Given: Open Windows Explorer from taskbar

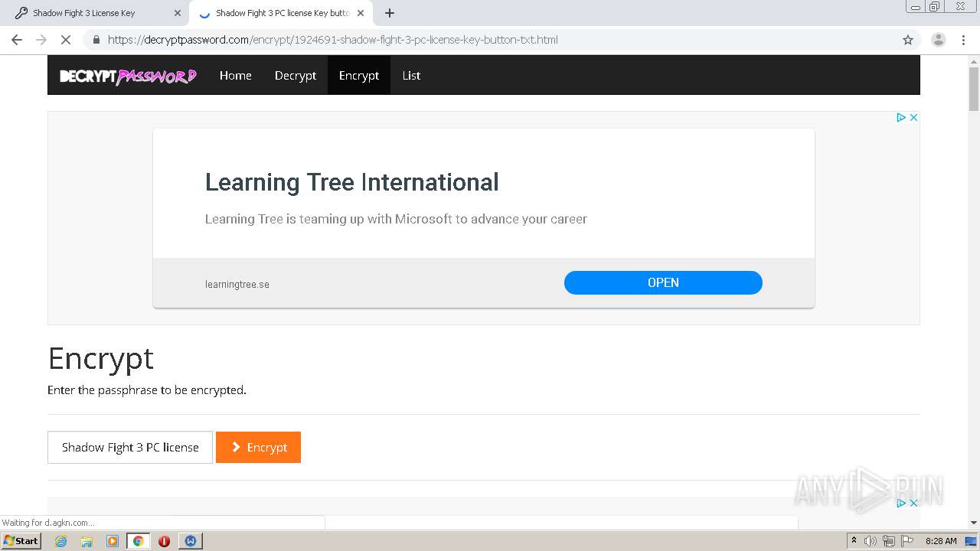Looking at the screenshot, I should [87, 541].
